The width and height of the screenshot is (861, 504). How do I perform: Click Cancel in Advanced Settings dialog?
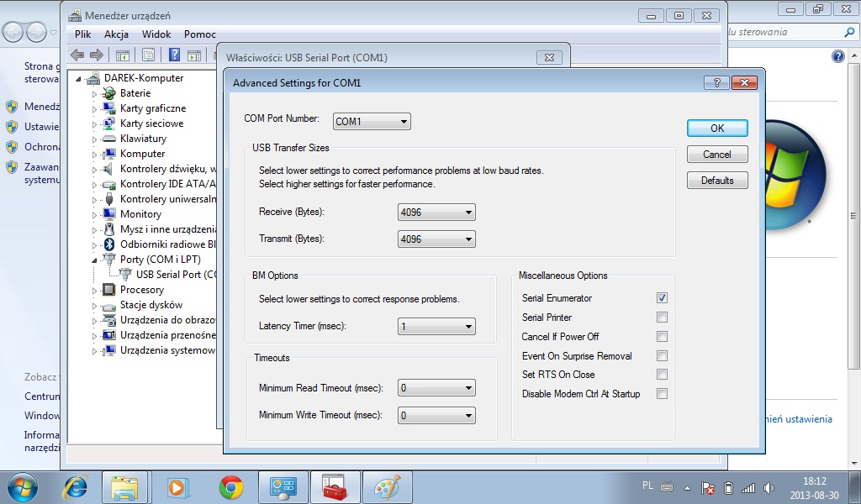pyautogui.click(x=717, y=154)
